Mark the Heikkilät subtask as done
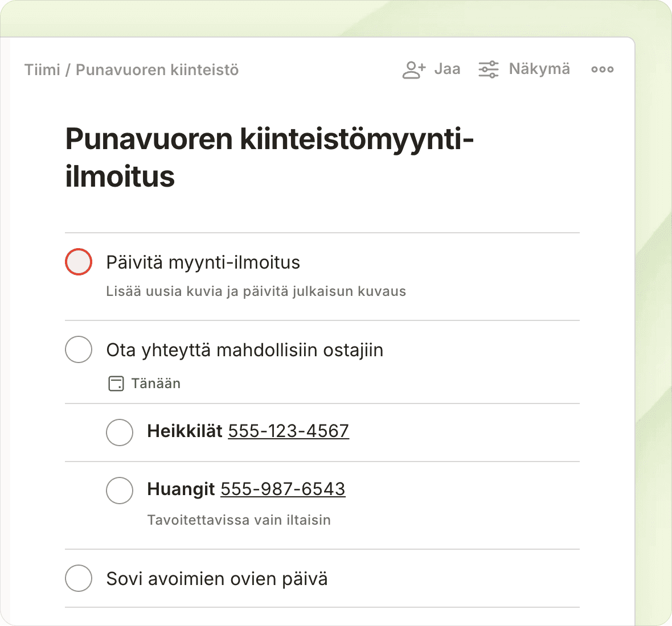Image resolution: width=672 pixels, height=626 pixels. pos(120,432)
